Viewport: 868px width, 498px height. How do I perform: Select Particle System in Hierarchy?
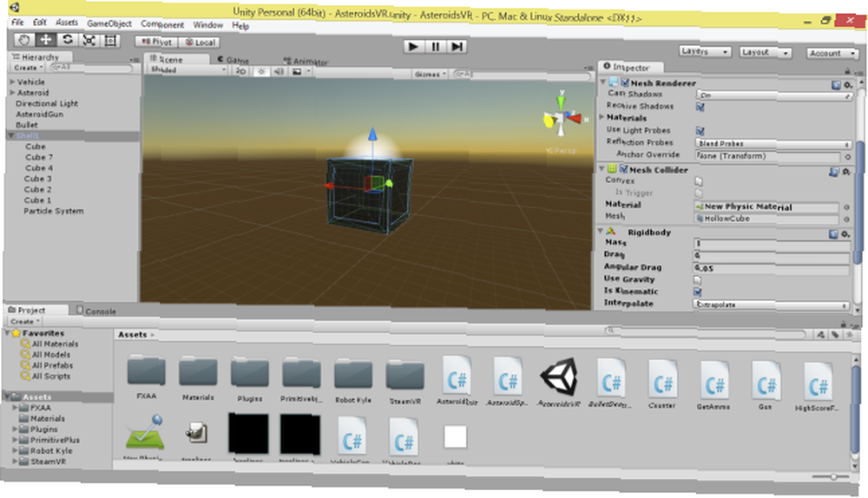53,211
